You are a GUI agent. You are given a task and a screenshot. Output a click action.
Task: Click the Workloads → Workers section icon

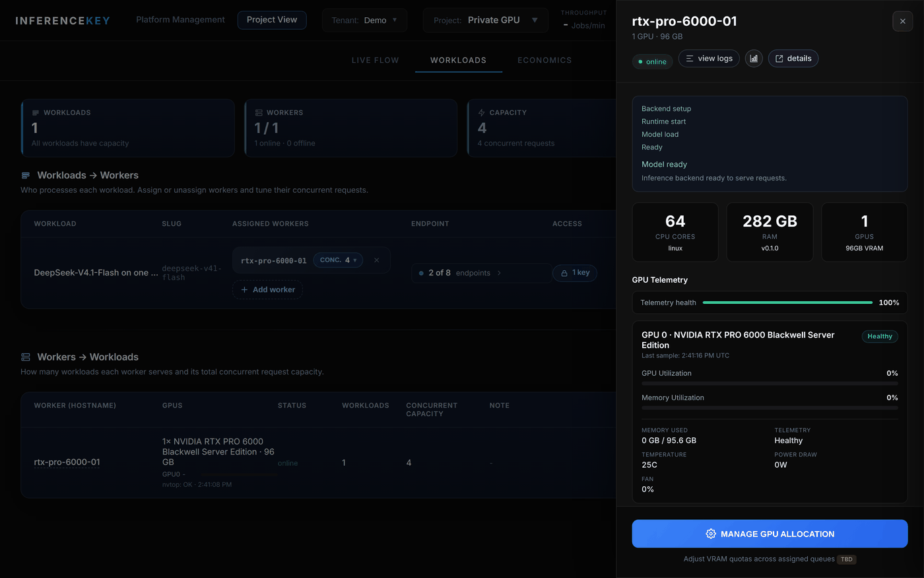tap(26, 175)
